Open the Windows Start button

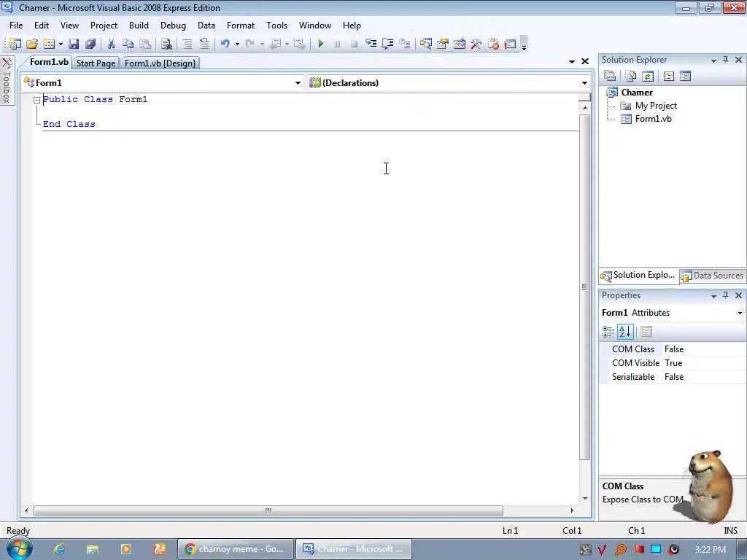pos(18,549)
